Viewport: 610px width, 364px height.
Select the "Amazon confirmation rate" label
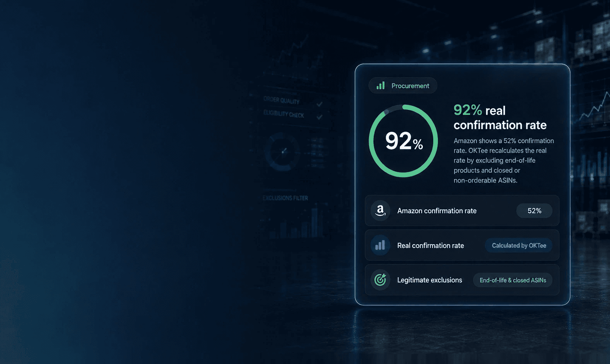tap(437, 211)
